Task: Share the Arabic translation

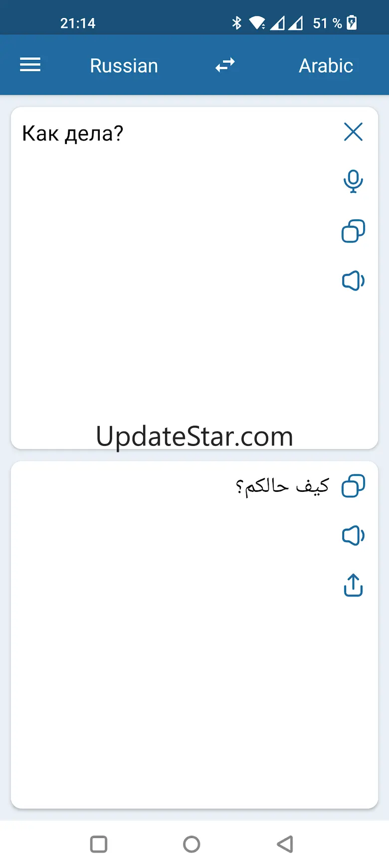Action: (x=353, y=585)
